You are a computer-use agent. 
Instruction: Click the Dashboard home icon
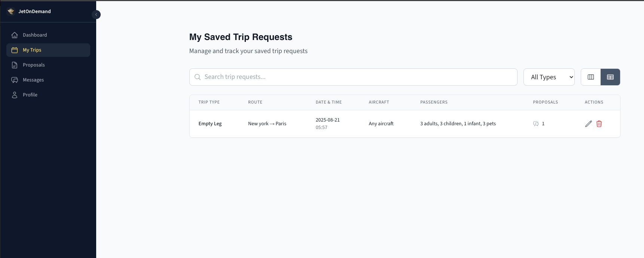click(15, 35)
